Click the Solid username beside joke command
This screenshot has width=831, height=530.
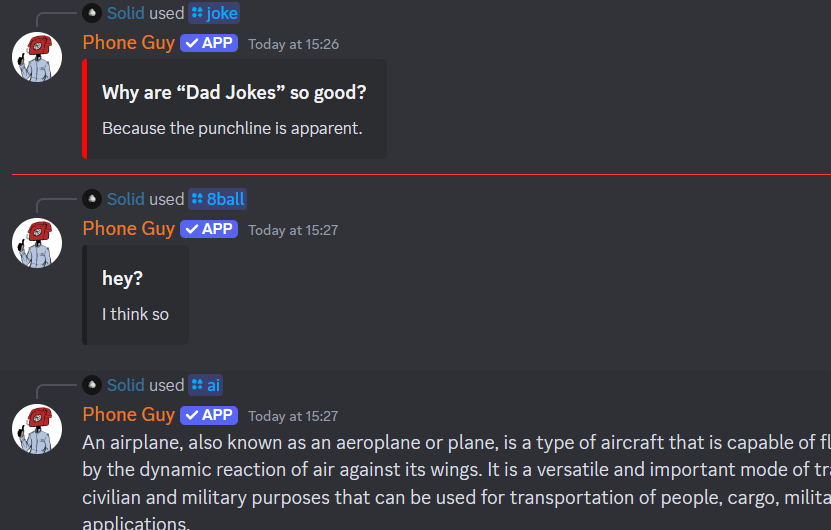126,13
